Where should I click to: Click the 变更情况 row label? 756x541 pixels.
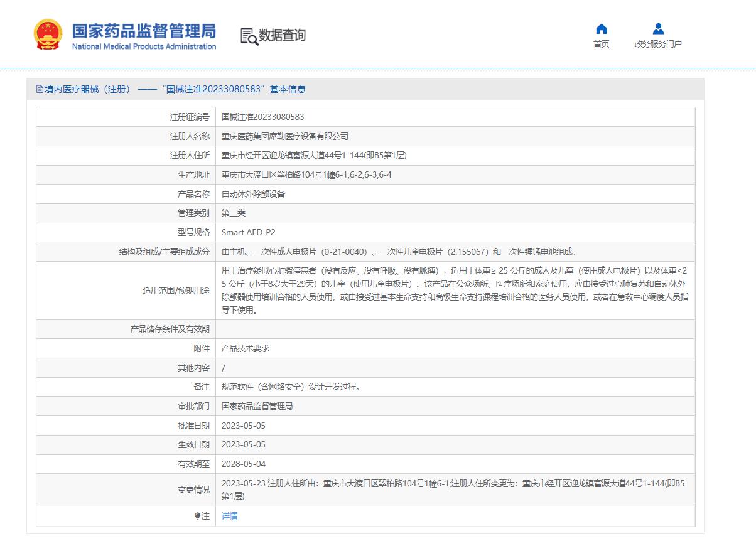193,490
